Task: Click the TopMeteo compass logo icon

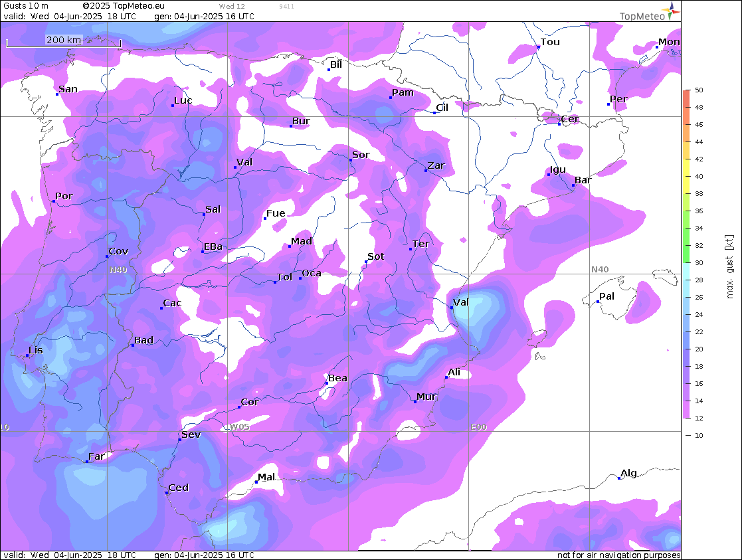Action: tap(672, 11)
